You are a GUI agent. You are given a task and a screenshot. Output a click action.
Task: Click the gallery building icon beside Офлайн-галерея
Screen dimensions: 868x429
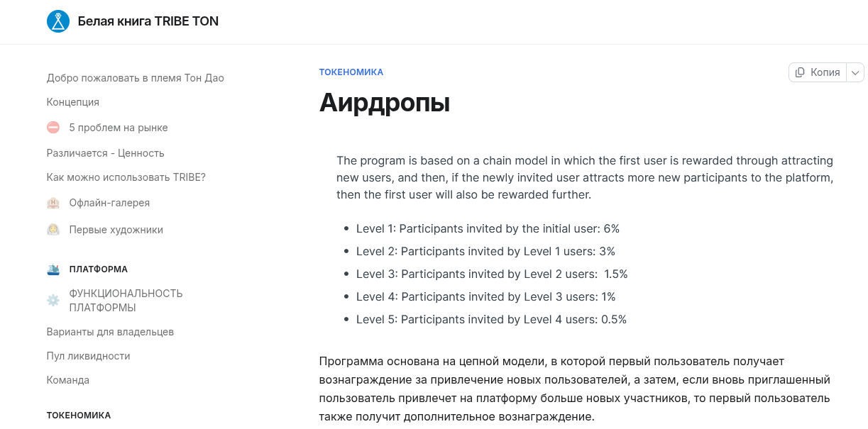coord(53,203)
